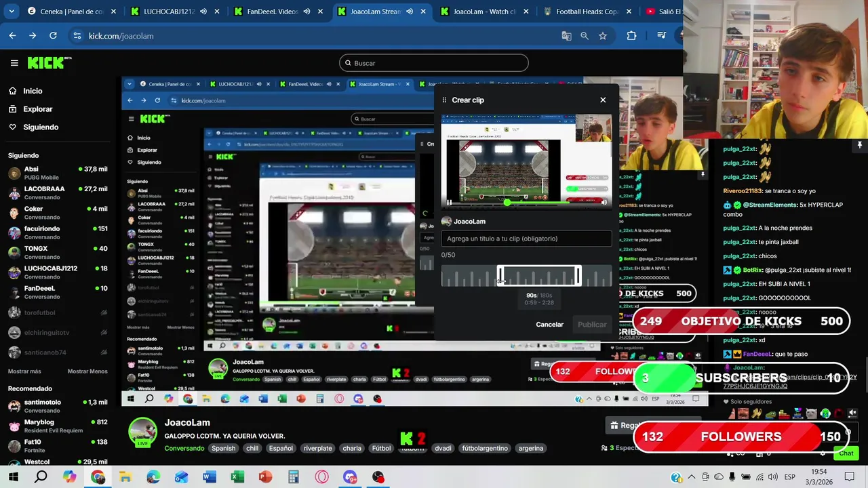Cancel the clip creation with Cancelar
The height and width of the screenshot is (488, 868).
click(x=549, y=325)
